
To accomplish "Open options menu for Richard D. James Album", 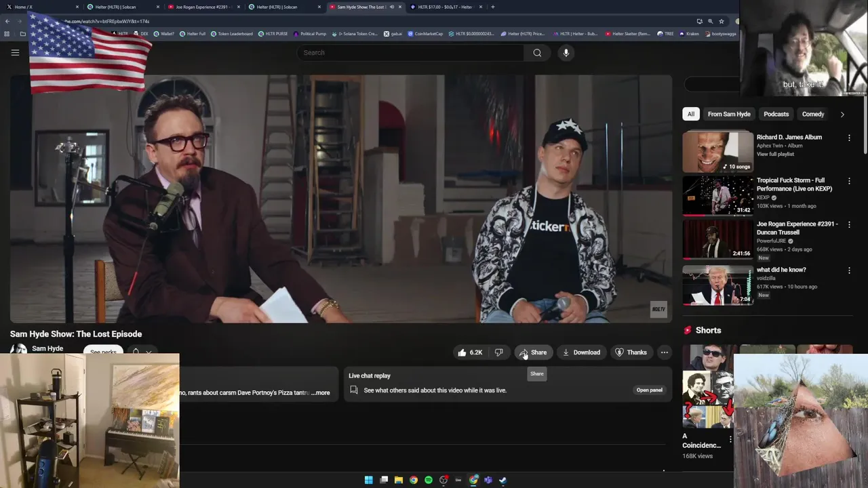I will point(849,138).
